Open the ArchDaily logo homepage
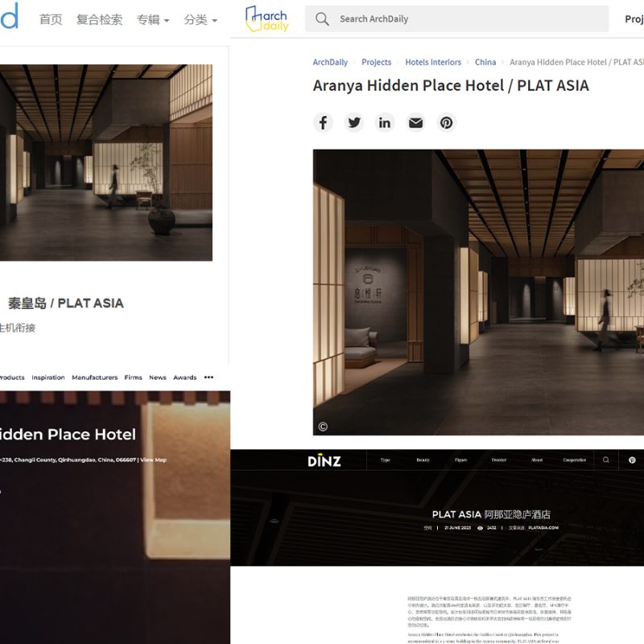644x644 pixels. [266, 19]
